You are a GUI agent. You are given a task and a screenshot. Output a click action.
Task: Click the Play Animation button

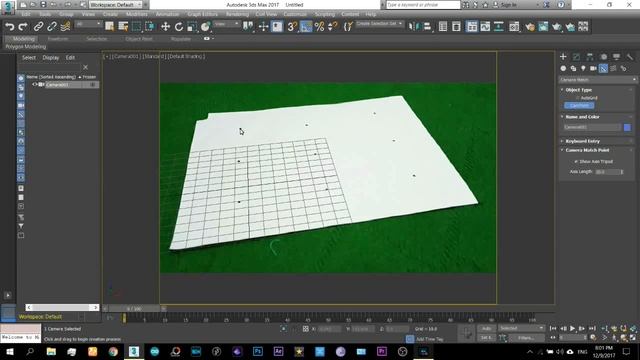coord(573,328)
